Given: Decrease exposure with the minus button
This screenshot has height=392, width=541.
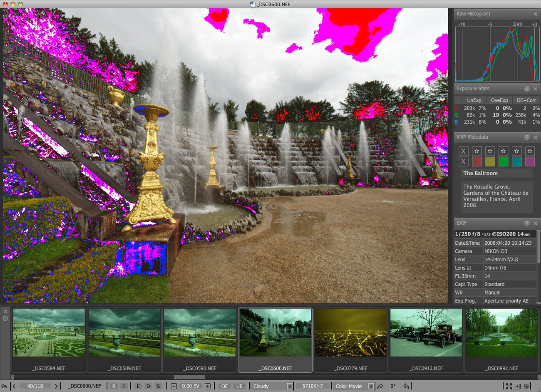Looking at the screenshot, I should pos(174,386).
